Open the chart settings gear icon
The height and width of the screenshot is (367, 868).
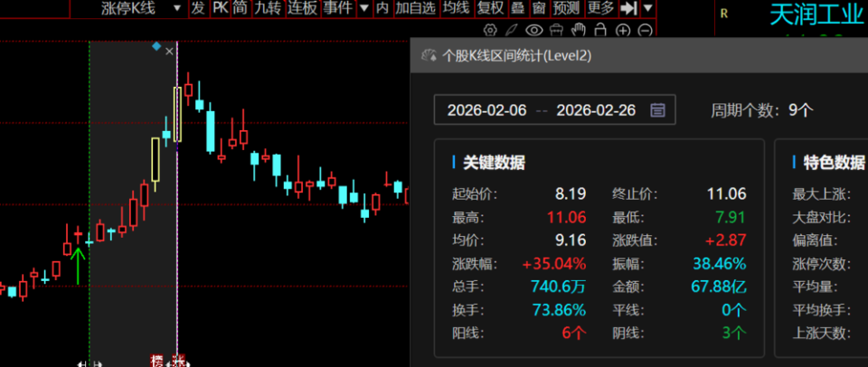(489, 30)
